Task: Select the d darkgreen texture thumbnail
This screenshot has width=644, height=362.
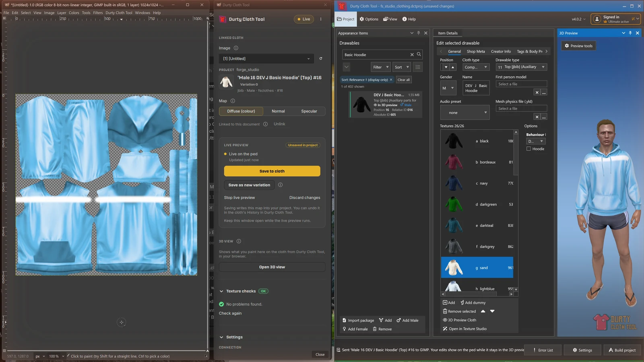Action: click(454, 204)
